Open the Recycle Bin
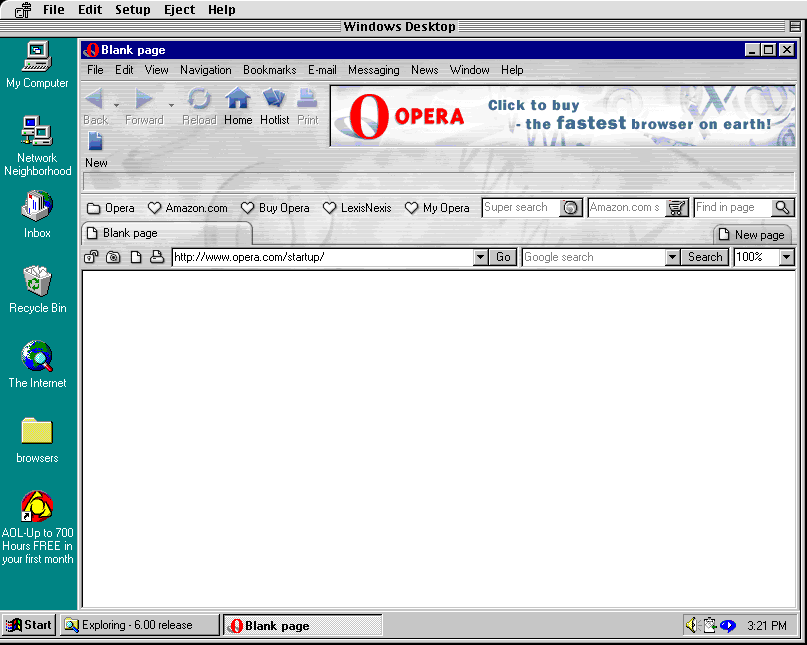Screen dimensions: 807x645 coord(37,290)
